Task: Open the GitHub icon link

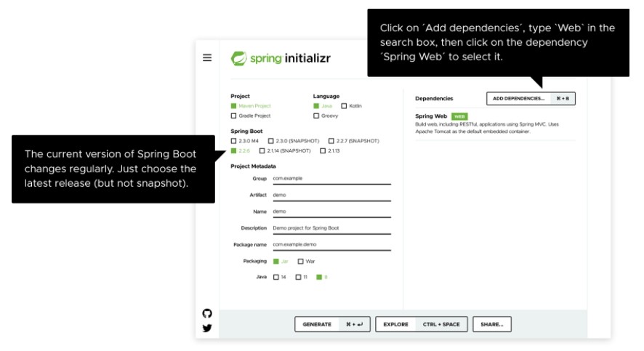Action: click(x=207, y=314)
